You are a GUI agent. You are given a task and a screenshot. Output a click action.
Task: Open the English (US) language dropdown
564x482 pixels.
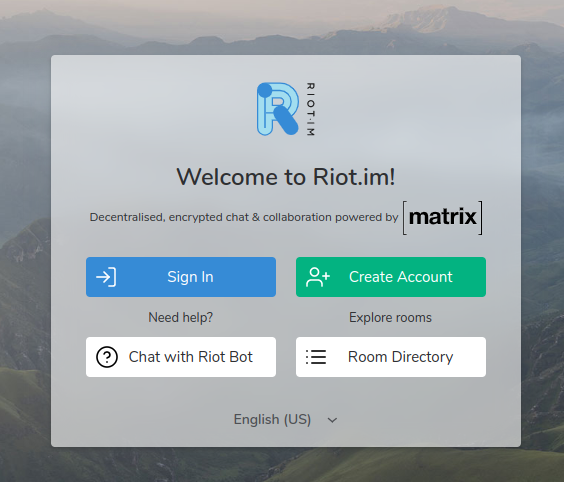[x=286, y=419]
